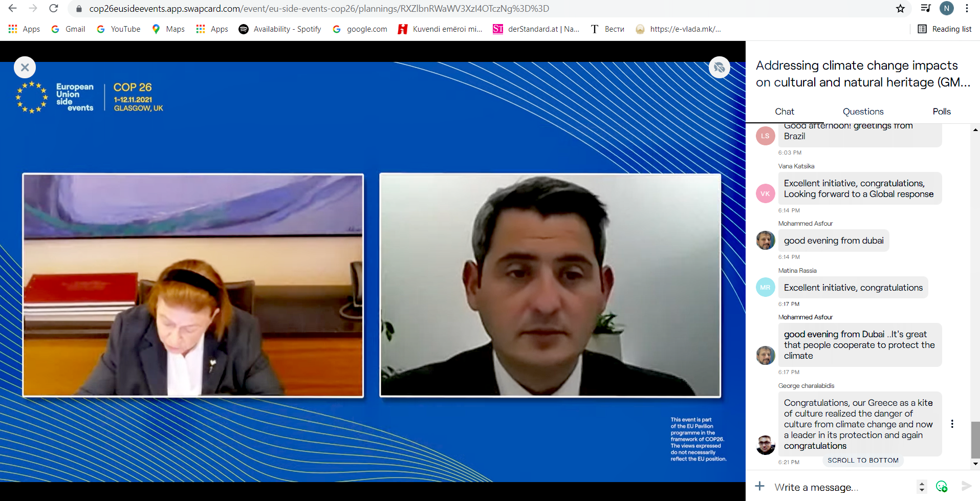Open the emoji reaction picker
This screenshot has width=980, height=501.
click(x=941, y=487)
